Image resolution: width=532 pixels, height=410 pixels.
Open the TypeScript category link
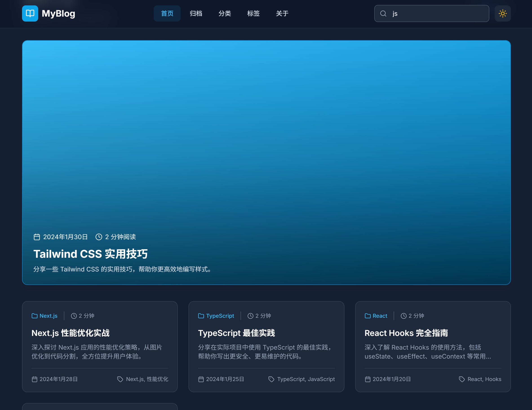pyautogui.click(x=220, y=316)
